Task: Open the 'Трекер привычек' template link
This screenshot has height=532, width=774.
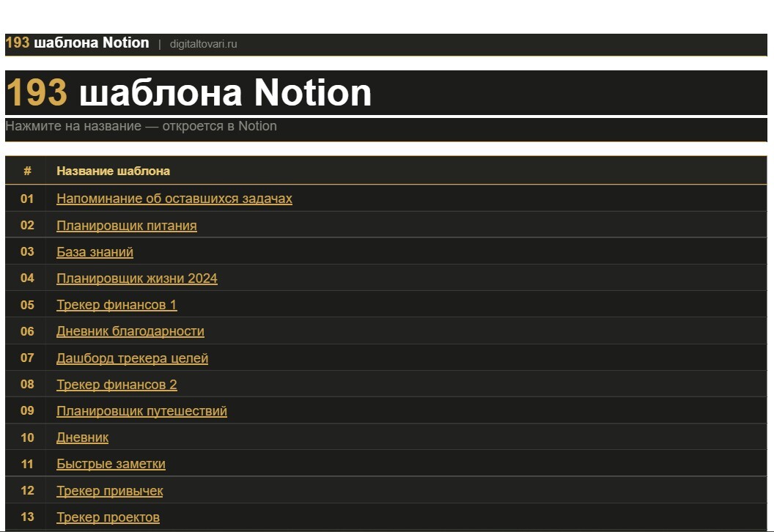Action: coord(110,490)
